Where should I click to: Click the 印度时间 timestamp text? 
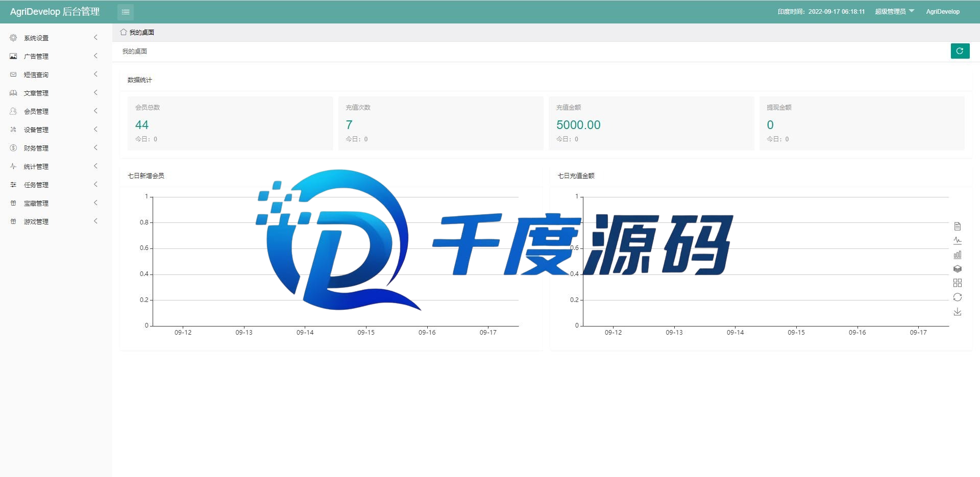click(x=821, y=11)
